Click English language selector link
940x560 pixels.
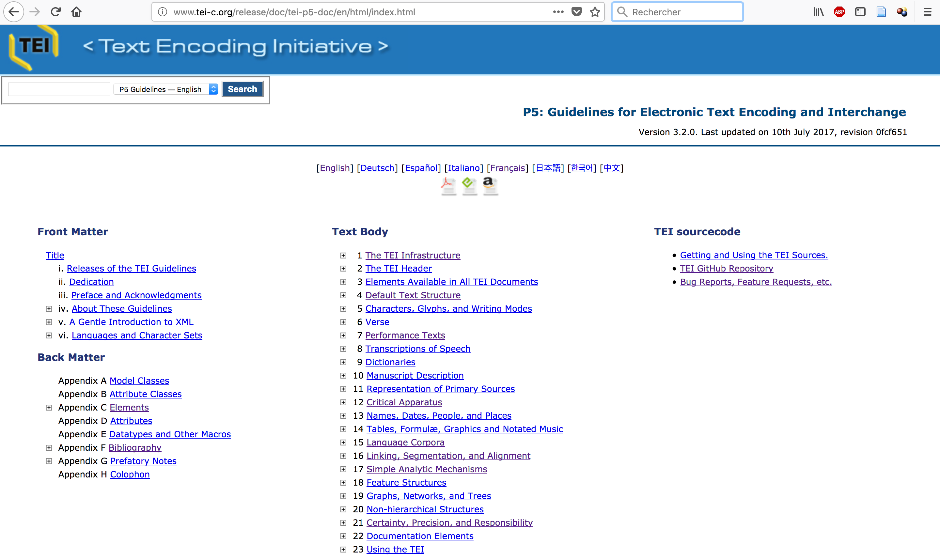coord(334,167)
